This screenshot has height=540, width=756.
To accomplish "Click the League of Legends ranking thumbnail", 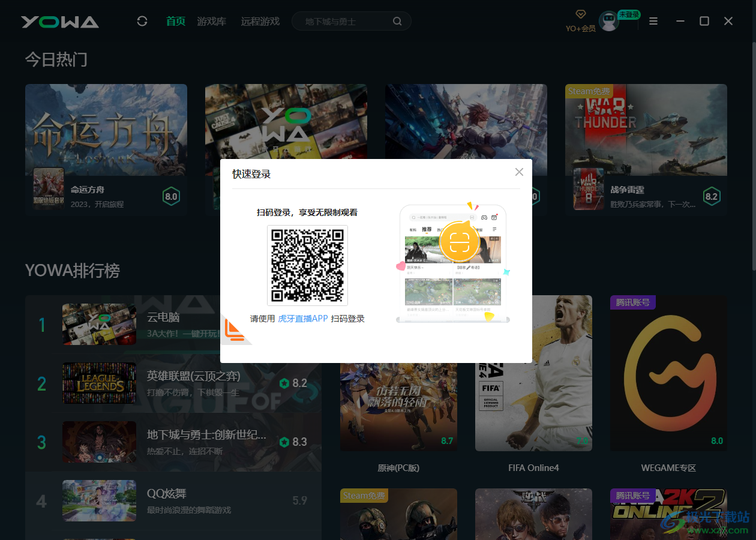I will click(x=99, y=383).
